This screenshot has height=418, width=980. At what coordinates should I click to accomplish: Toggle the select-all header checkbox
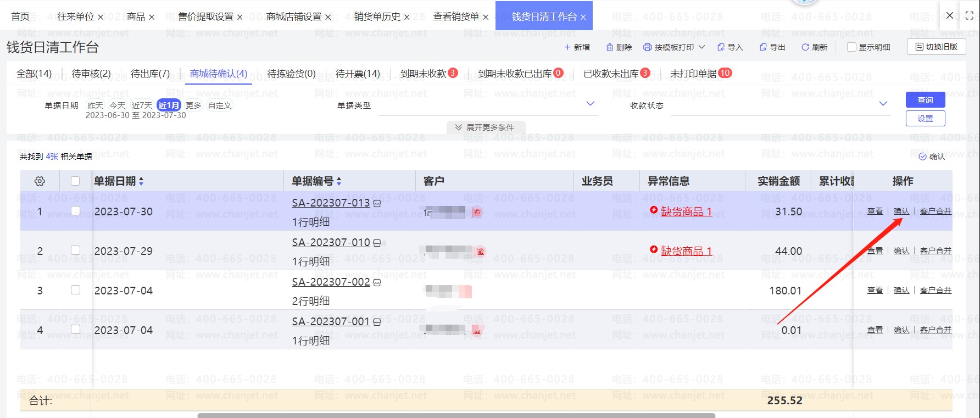(x=75, y=181)
